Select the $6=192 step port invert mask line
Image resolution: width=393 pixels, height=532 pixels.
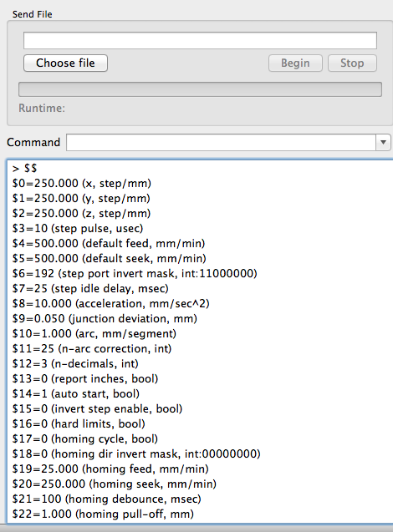pos(135,273)
